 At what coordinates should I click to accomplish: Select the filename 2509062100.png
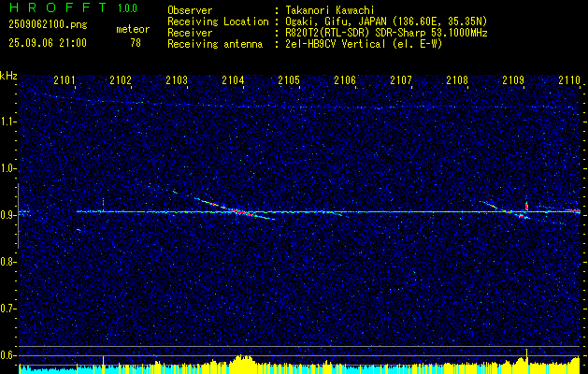[48, 25]
